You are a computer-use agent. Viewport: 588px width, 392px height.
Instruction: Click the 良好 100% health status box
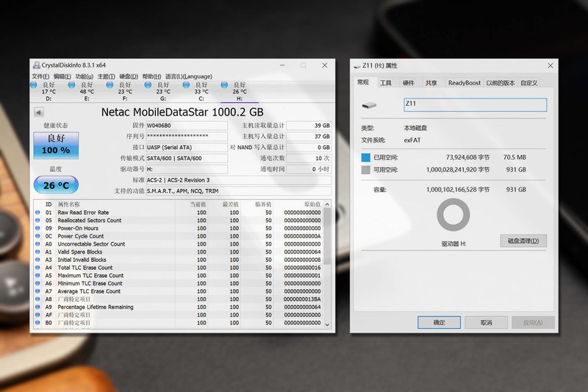[x=56, y=145]
